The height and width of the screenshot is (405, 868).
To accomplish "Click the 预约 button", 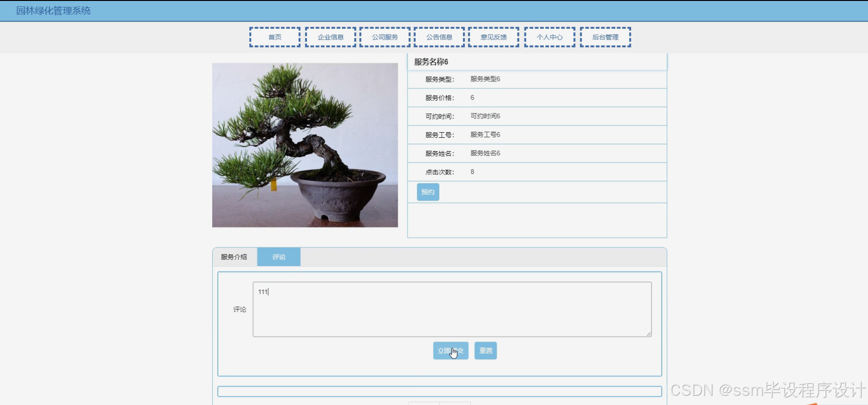I will click(428, 192).
